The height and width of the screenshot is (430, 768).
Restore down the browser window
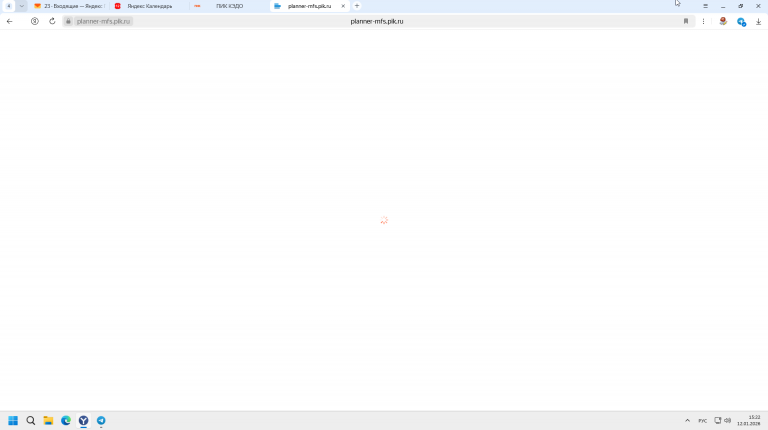(x=741, y=6)
